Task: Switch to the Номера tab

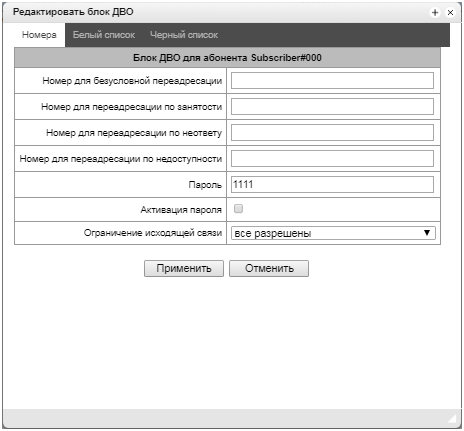Action: pyautogui.click(x=39, y=35)
